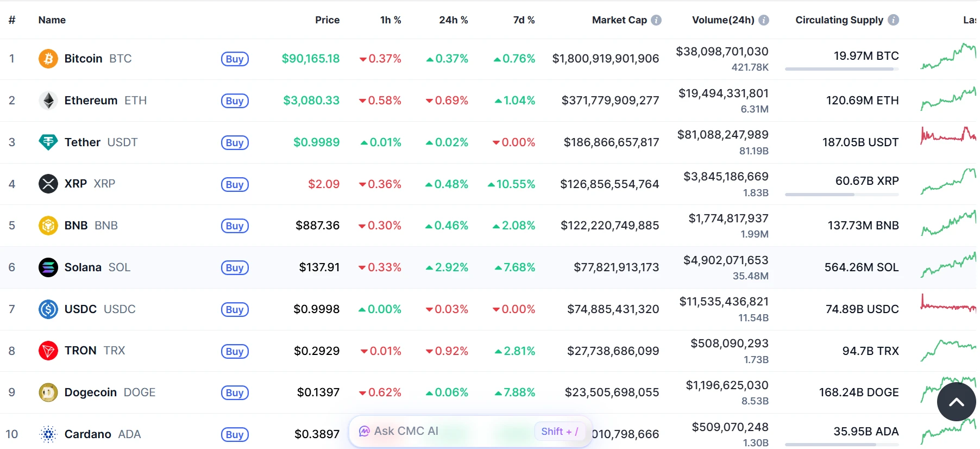The width and height of the screenshot is (980, 449).
Task: Open the Market Cap info icon
Action: click(x=657, y=20)
